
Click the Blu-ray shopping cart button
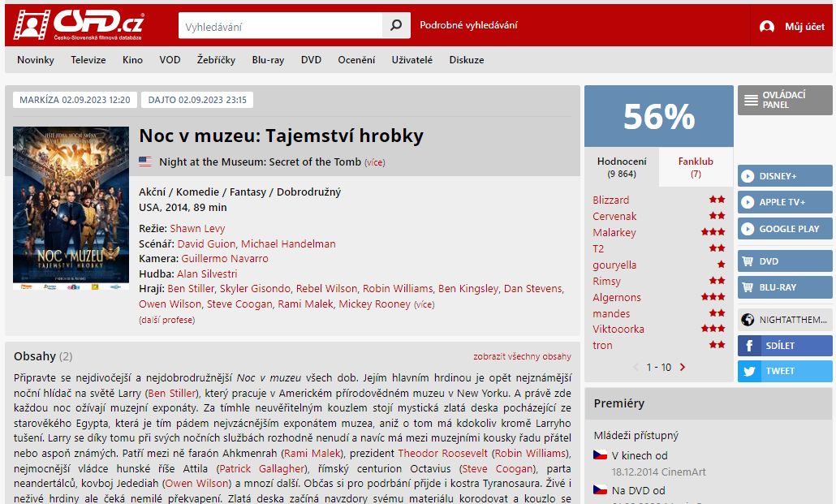point(785,287)
